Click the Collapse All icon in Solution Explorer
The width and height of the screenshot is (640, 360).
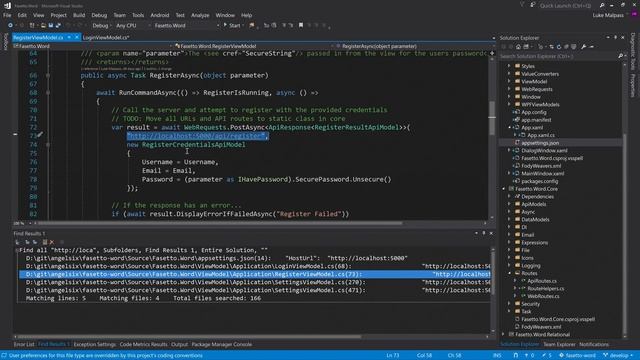pos(566,47)
